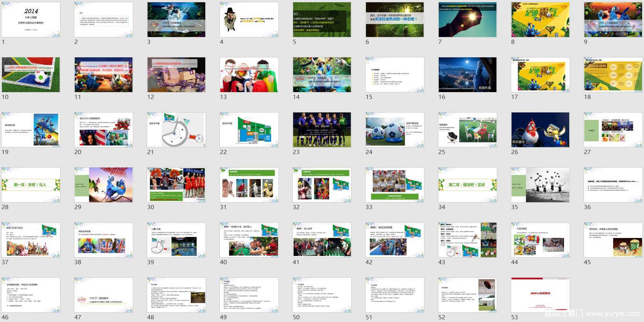Image resolution: width=644 pixels, height=322 pixels.
Task: Click slide 21 curved floor plan diagram
Action: click(x=176, y=130)
